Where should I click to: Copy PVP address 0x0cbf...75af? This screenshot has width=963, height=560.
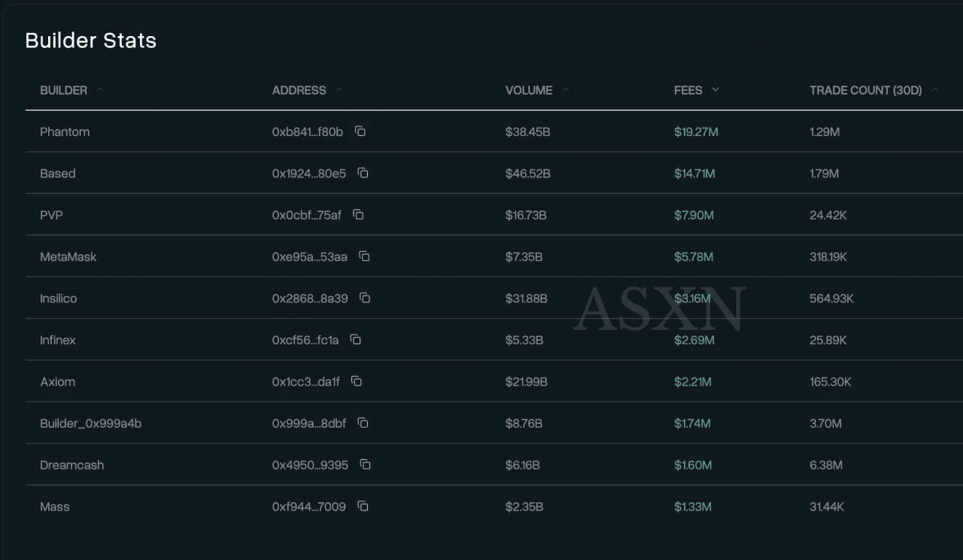(359, 215)
